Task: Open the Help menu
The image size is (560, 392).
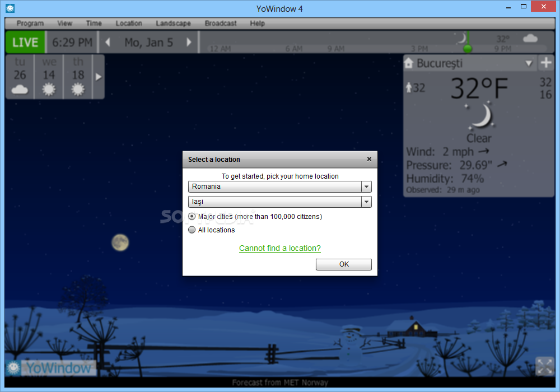Action: (257, 23)
